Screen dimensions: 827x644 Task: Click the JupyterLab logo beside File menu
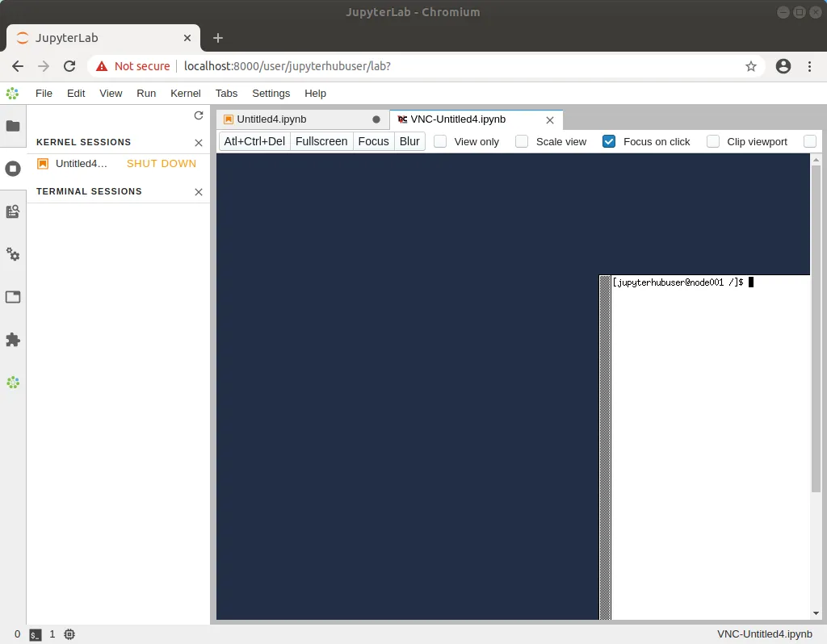tap(12, 94)
